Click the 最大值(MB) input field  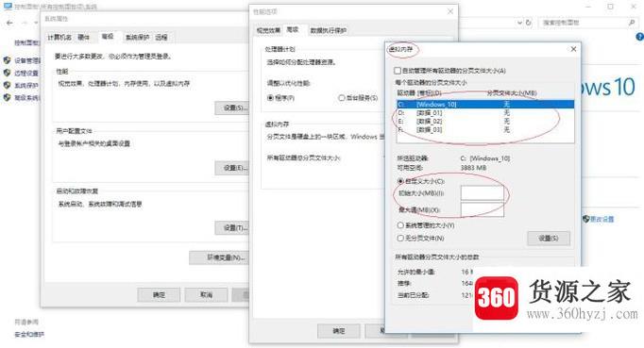tap(483, 209)
